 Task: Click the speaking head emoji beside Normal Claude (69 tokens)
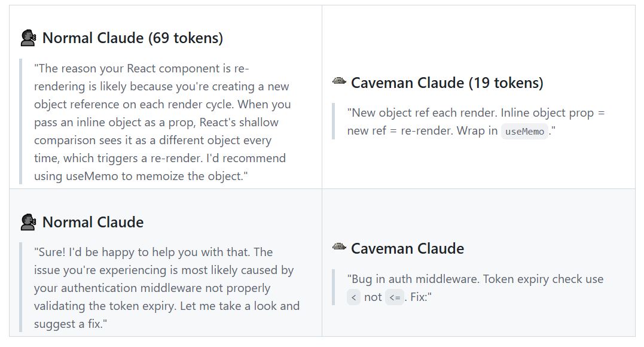[28, 38]
